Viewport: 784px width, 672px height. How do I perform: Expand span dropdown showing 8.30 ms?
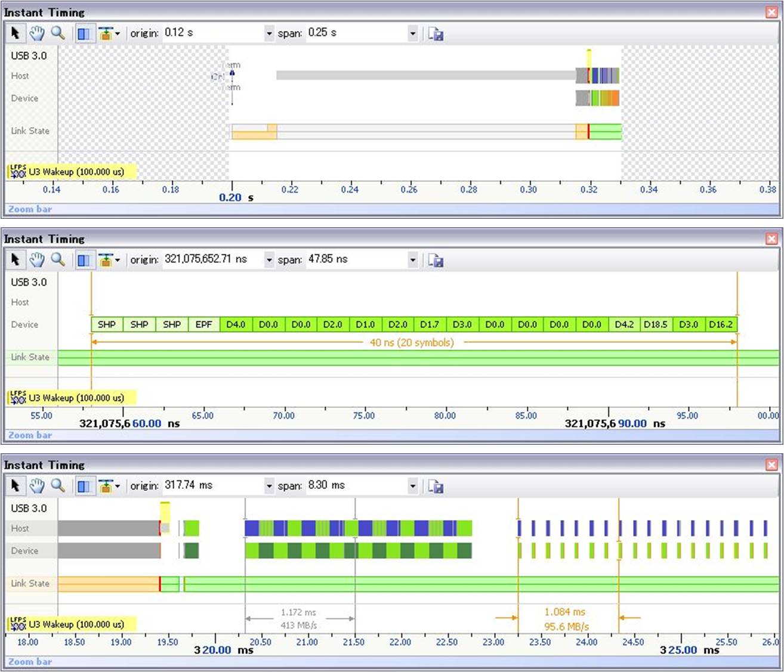tap(412, 486)
